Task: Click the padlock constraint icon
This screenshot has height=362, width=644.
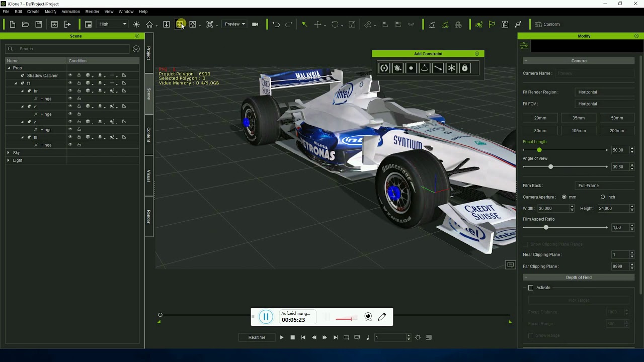Action: [x=464, y=68]
